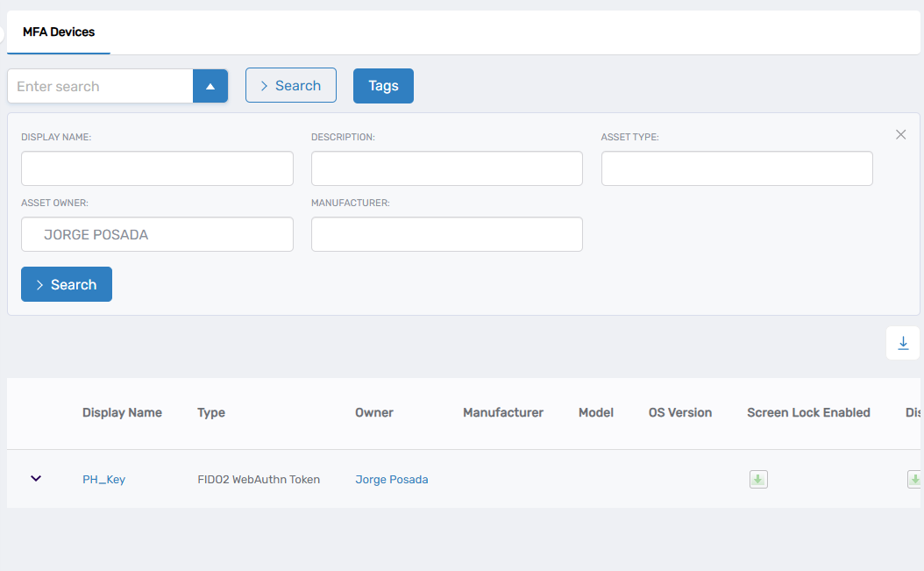
Task: Expand the PH_Key row chevron
Action: (36, 479)
